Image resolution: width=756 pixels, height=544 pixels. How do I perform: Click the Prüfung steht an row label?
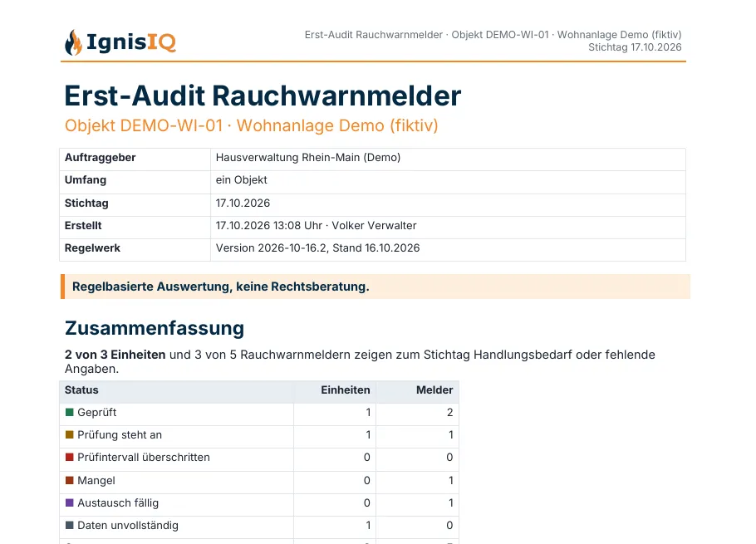pos(120,434)
